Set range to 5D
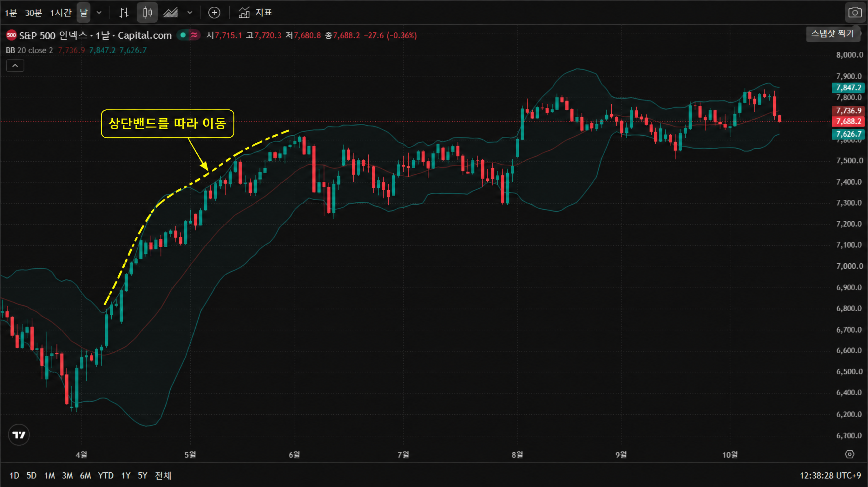868x487 pixels. [31, 475]
